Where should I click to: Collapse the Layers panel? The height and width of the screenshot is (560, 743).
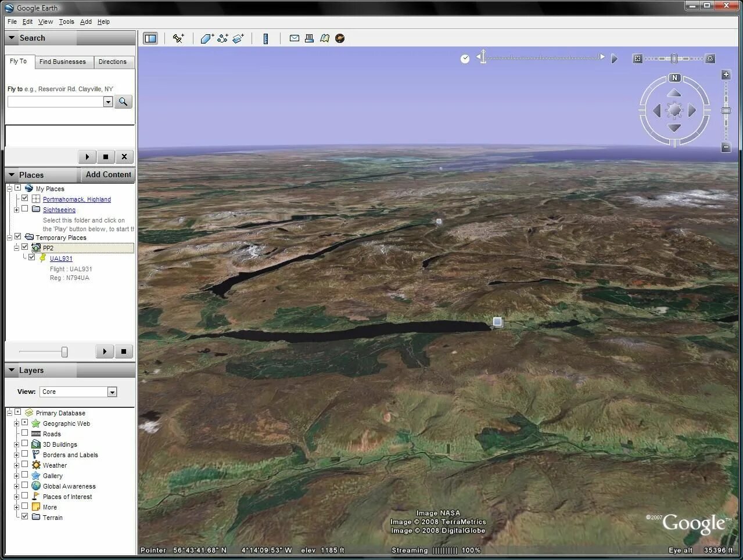coord(12,370)
